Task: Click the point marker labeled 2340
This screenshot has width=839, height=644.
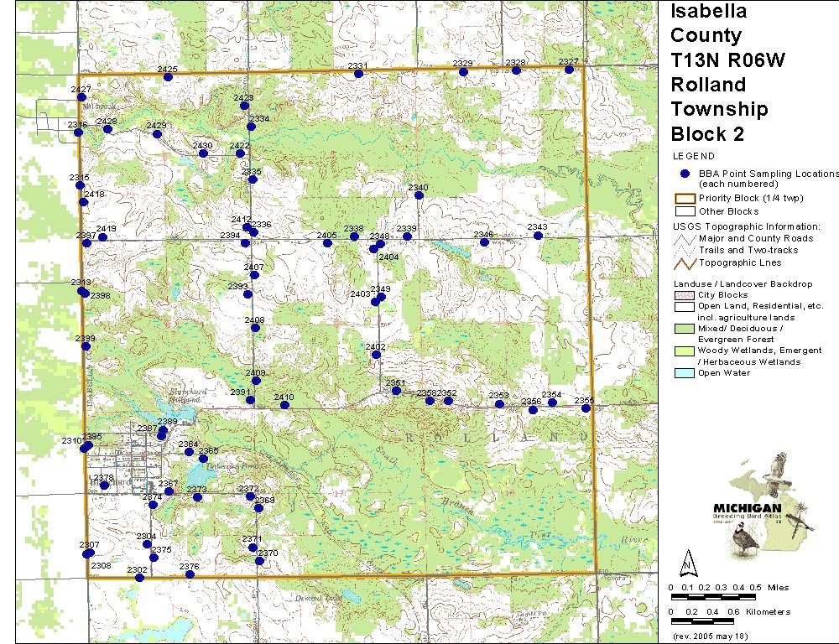Action: tap(419, 195)
